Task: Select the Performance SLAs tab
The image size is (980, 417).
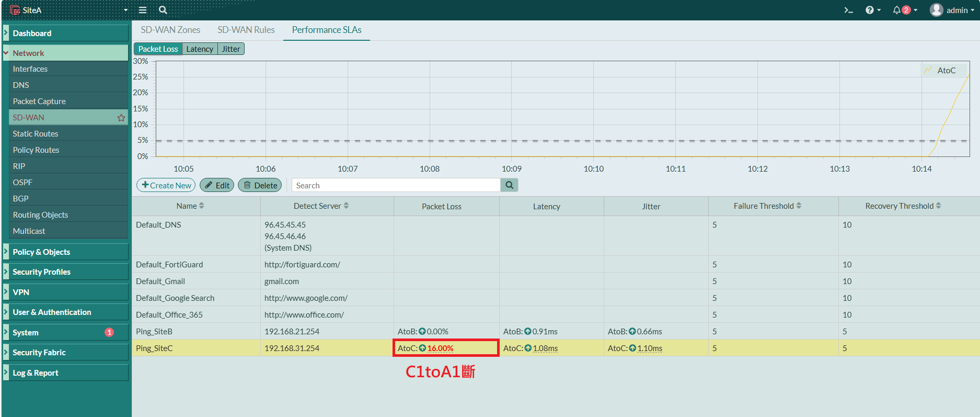Action: point(327,30)
